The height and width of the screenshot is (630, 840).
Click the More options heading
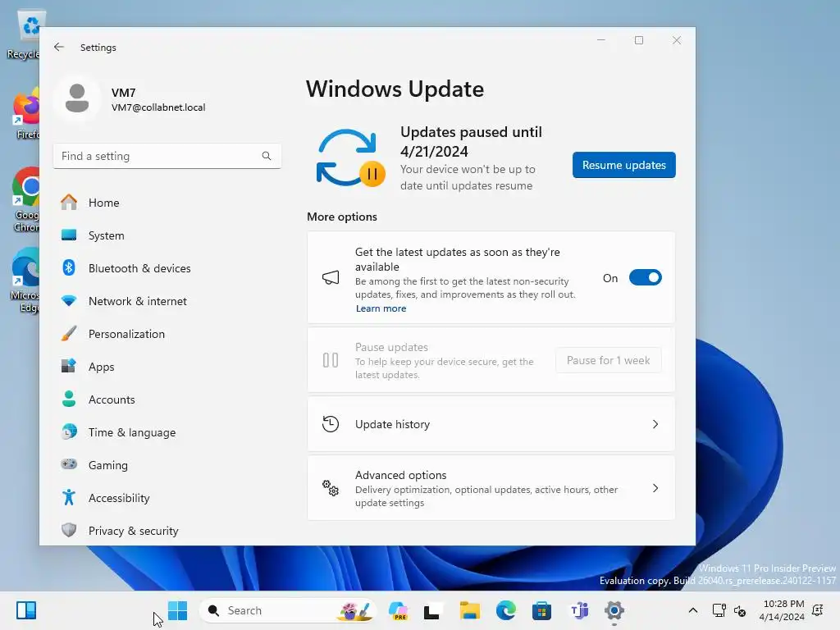(x=342, y=217)
